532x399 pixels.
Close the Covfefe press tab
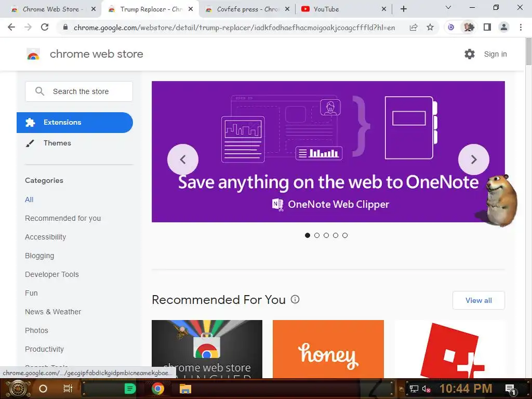(x=287, y=9)
